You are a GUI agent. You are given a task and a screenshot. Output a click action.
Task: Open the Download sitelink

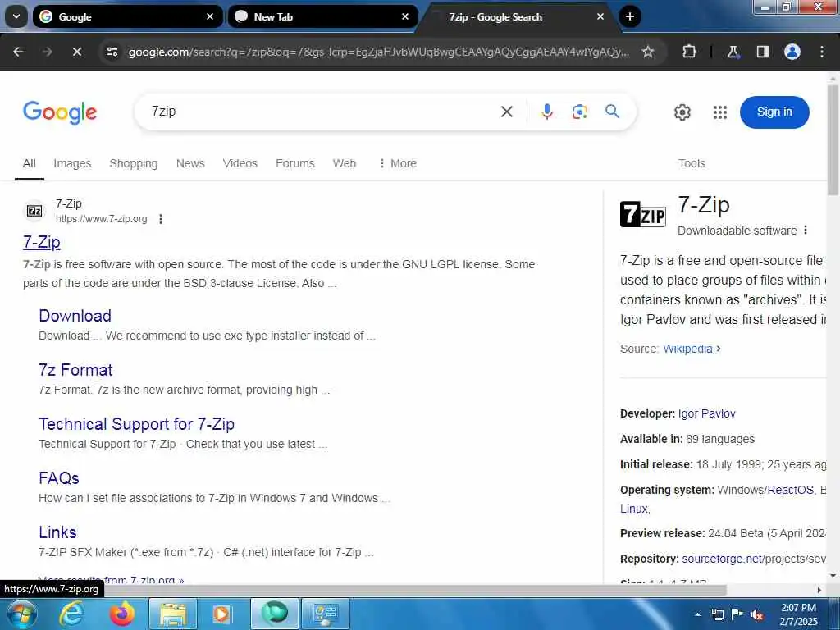[75, 316]
